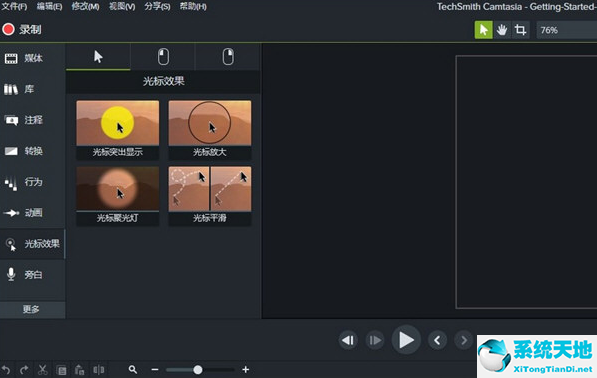Open the 分享(S) menu
The height and width of the screenshot is (378, 597).
point(157,6)
